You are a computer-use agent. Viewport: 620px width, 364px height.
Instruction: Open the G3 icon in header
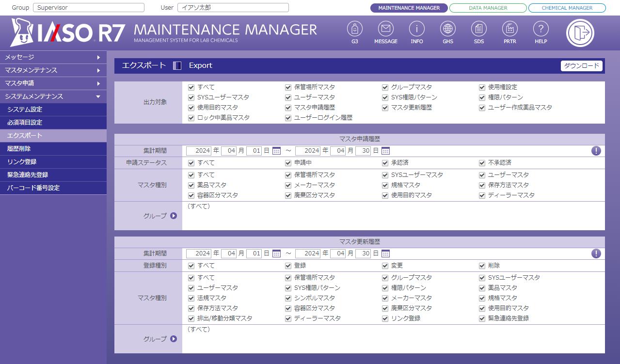(x=355, y=29)
